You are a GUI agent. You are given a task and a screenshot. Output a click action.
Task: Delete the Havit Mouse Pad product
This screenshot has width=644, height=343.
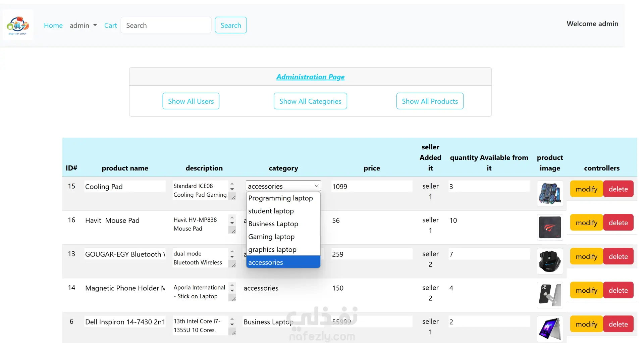pyautogui.click(x=618, y=223)
